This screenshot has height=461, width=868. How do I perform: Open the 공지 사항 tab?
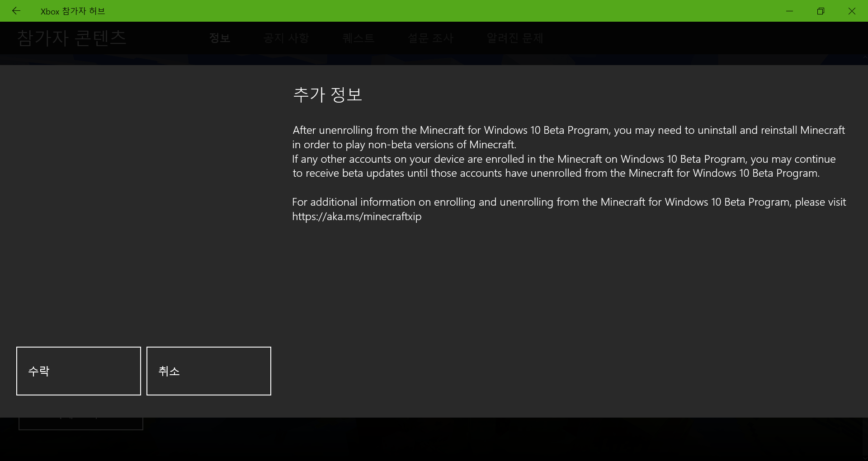click(x=286, y=38)
